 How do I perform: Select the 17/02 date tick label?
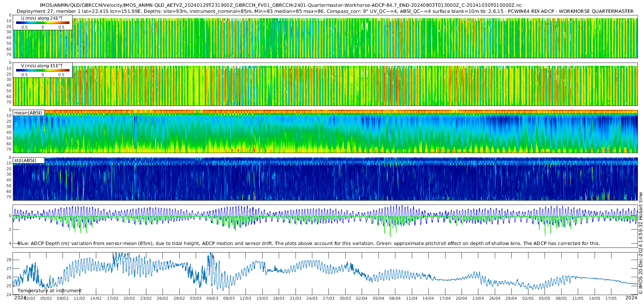pos(112,298)
